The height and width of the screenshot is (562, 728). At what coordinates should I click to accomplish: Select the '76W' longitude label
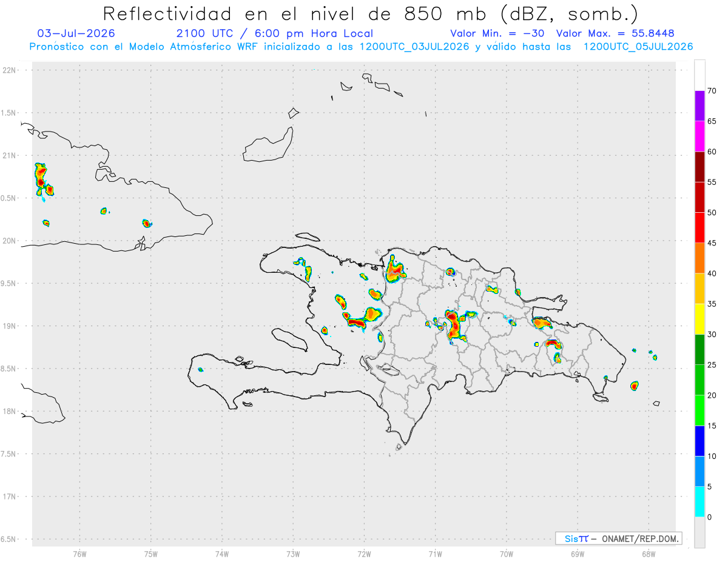[79, 554]
